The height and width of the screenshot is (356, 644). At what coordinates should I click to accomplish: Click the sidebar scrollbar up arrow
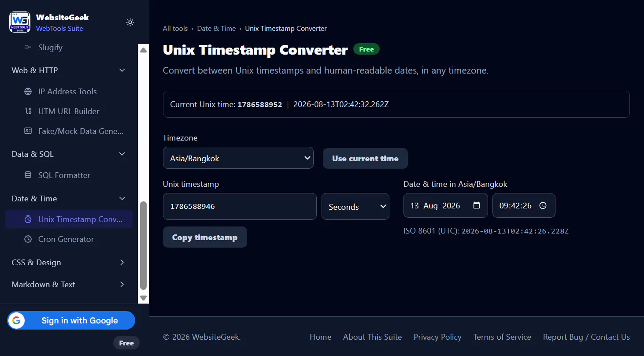tap(143, 50)
